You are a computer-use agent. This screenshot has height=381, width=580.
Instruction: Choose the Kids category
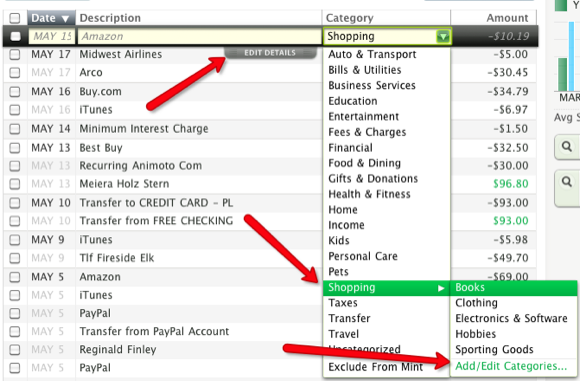[x=338, y=241]
